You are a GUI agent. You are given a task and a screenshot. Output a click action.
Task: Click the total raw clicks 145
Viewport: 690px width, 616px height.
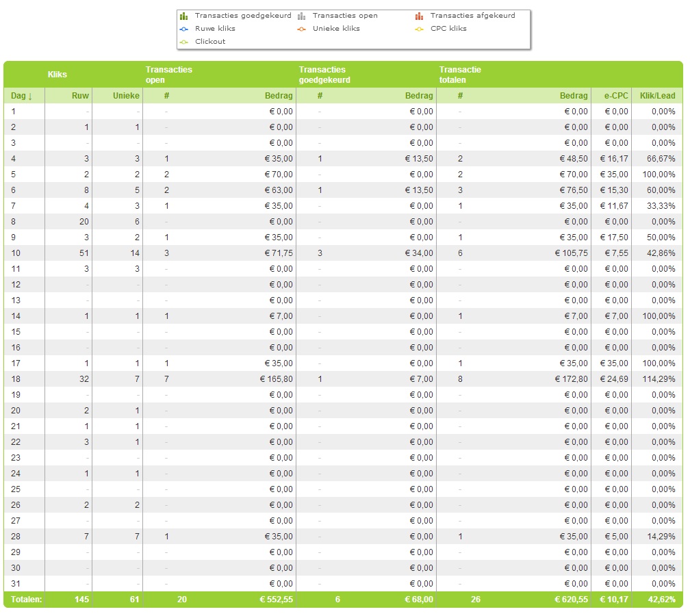[81, 600]
